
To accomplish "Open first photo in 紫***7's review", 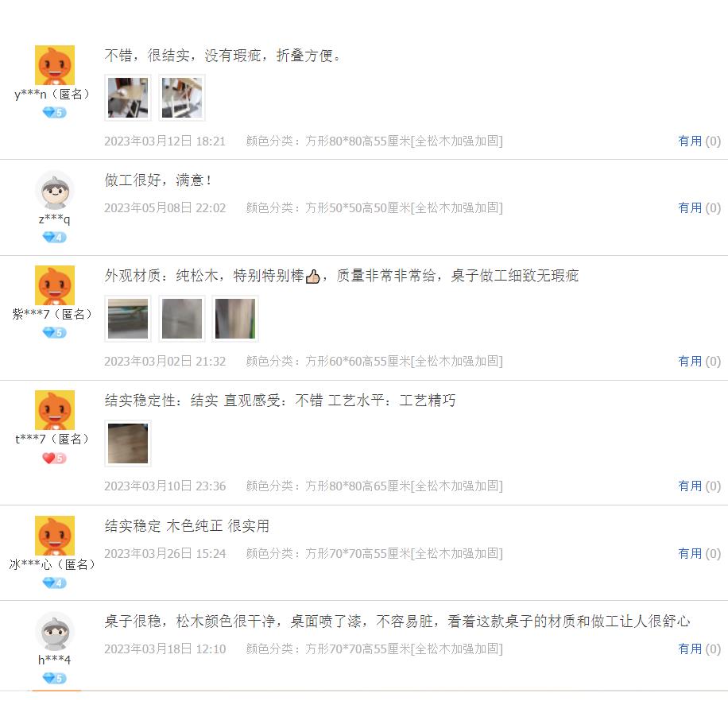I will pos(128,319).
